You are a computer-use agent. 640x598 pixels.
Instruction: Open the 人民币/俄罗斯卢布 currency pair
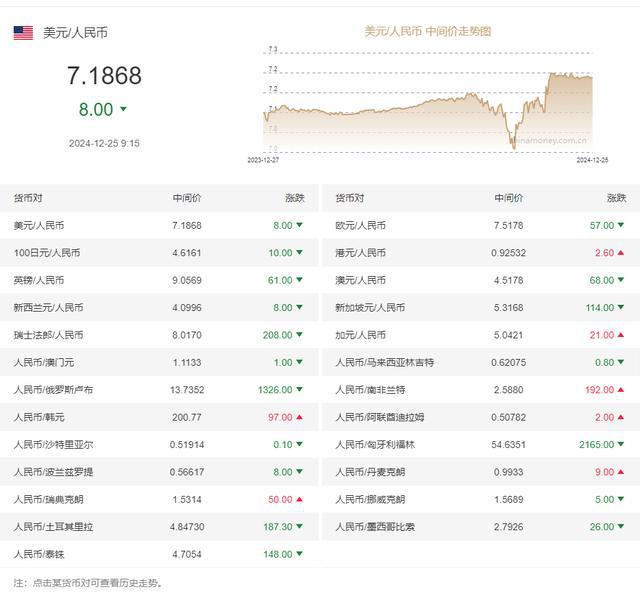(x=53, y=390)
